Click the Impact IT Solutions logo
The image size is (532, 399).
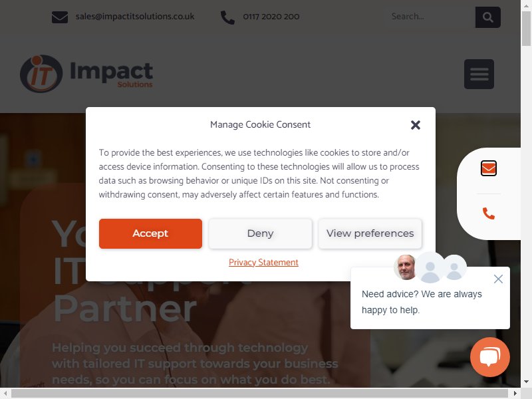[86, 74]
